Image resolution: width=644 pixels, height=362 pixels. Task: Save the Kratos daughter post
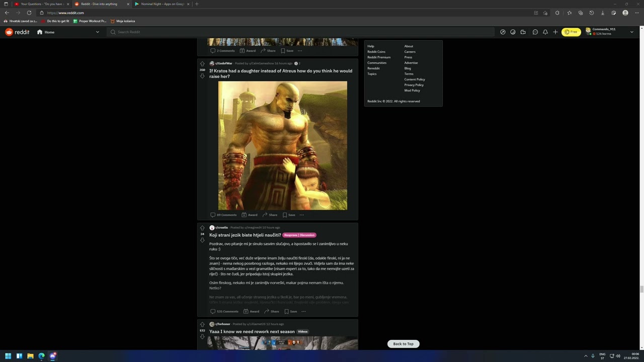tap(289, 215)
